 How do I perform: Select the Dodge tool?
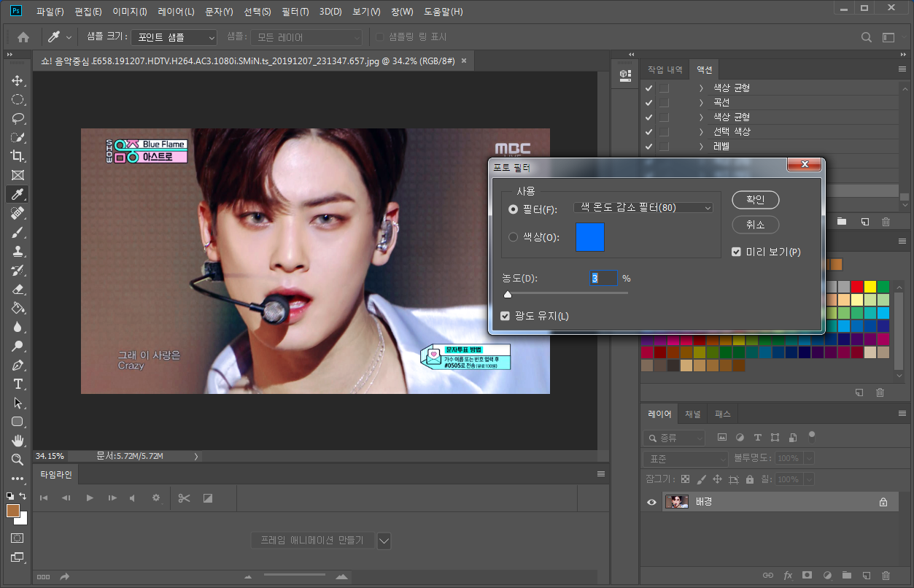point(18,346)
